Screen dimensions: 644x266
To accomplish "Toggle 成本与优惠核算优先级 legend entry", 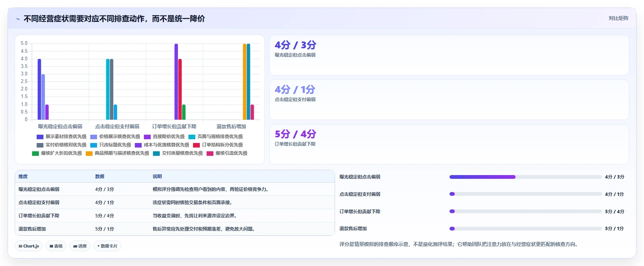I will coord(162,145).
